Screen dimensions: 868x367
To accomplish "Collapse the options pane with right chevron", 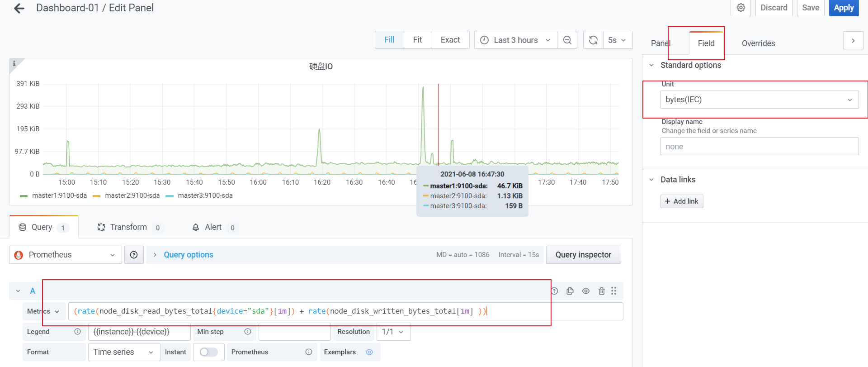I will point(853,41).
